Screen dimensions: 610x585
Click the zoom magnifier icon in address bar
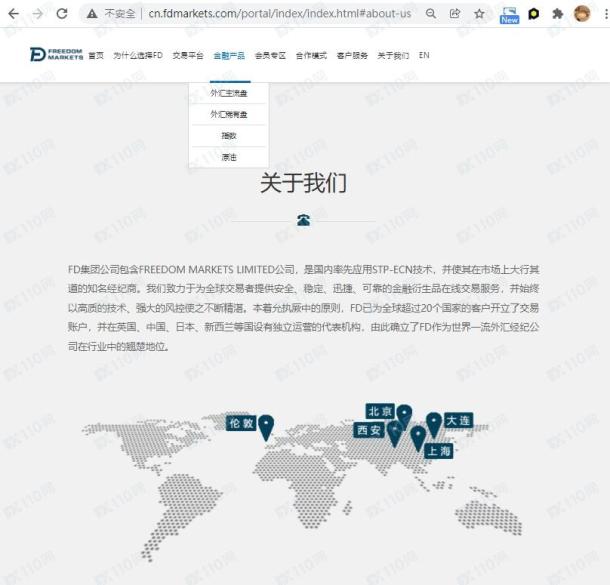point(431,14)
